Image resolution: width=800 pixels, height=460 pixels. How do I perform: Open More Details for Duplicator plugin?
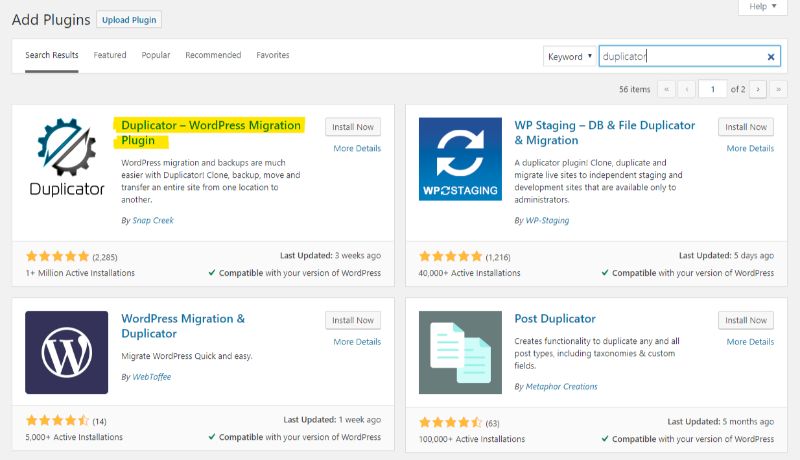(357, 148)
